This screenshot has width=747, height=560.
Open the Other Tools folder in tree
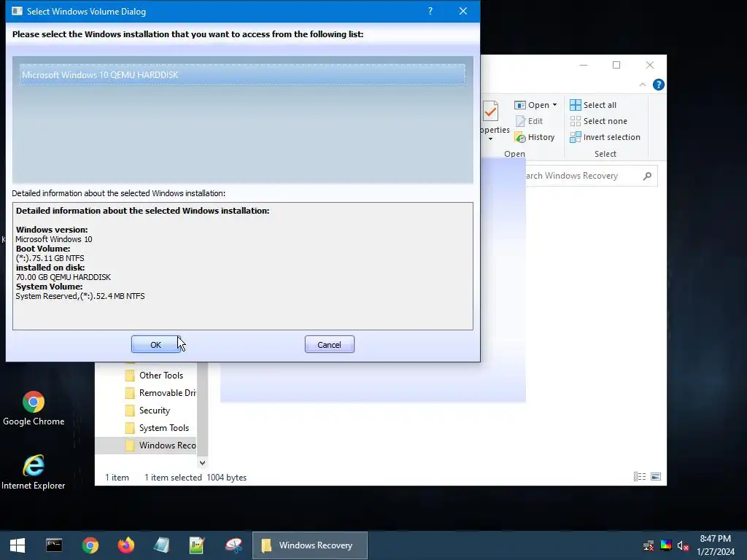[160, 376]
